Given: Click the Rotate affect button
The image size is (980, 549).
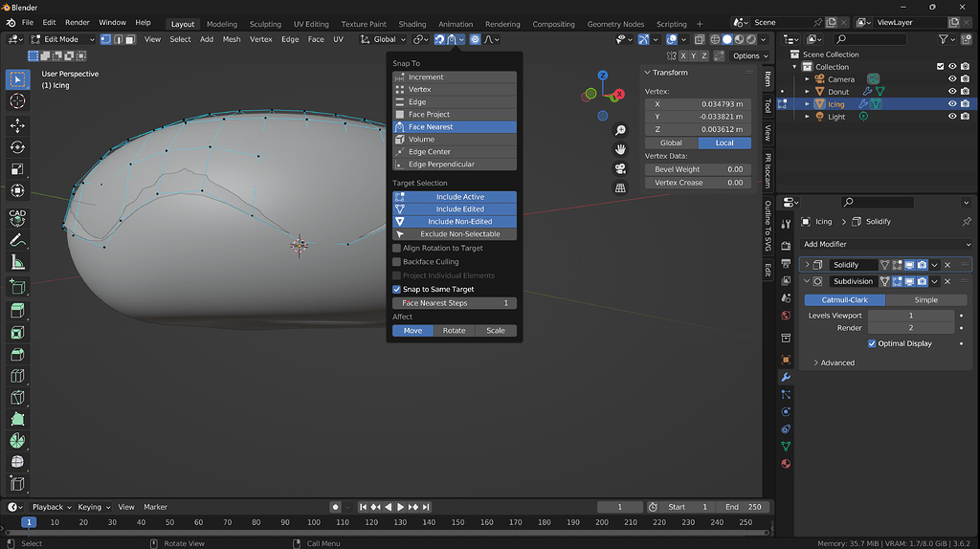Looking at the screenshot, I should [x=454, y=330].
